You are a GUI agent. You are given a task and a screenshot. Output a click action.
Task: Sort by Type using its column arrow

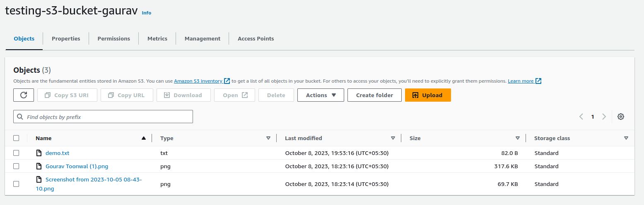pos(268,138)
